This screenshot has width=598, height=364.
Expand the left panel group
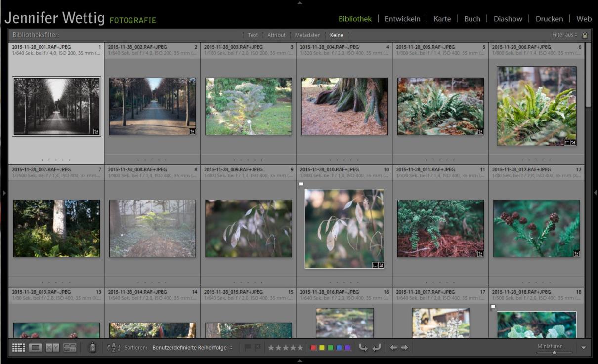tap(4, 193)
